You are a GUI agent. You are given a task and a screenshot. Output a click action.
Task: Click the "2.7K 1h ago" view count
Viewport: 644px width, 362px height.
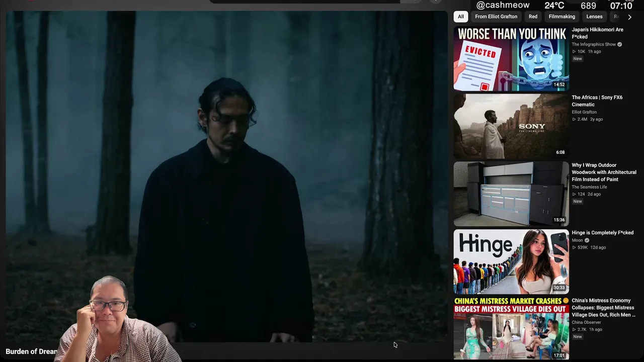pos(587,329)
